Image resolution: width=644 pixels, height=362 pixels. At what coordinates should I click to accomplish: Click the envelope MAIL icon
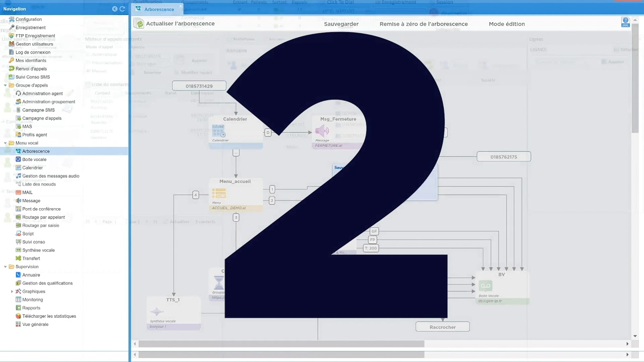(x=18, y=192)
